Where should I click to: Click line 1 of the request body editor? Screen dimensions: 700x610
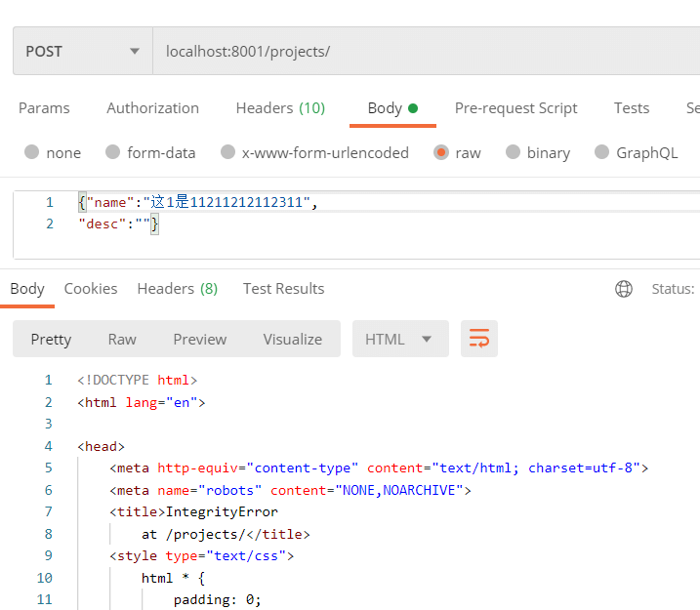[198, 202]
